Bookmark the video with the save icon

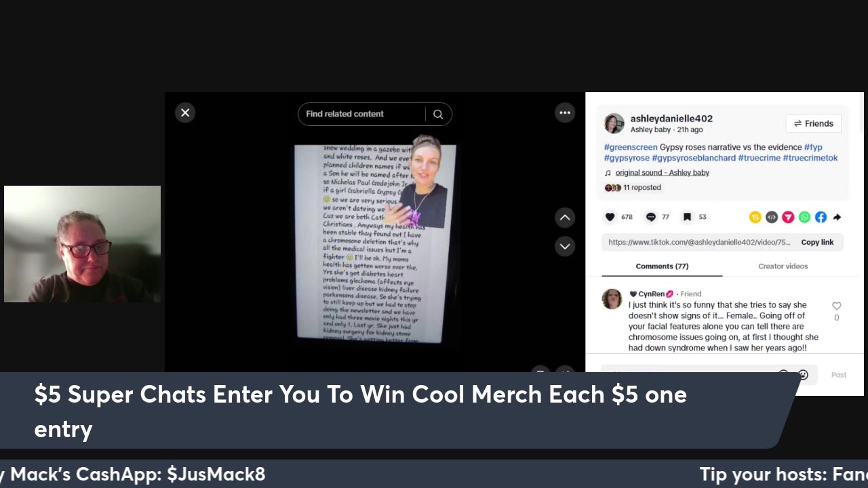(687, 217)
